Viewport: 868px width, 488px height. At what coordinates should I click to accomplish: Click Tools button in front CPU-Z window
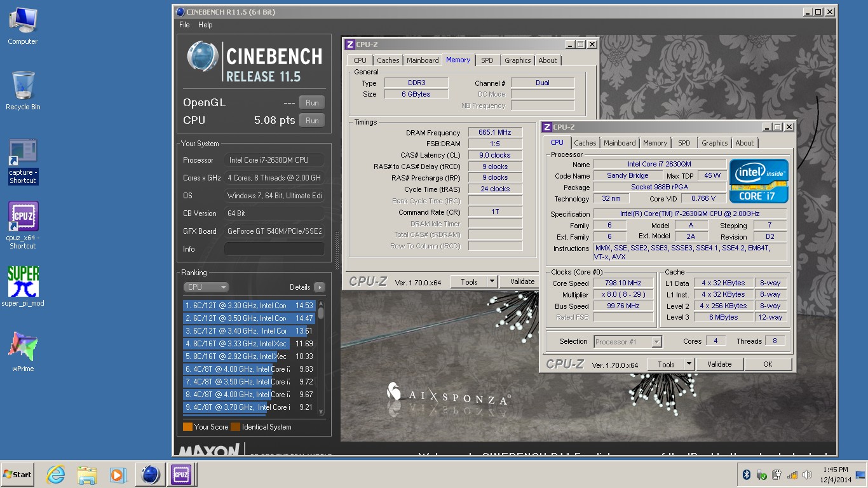coord(666,364)
